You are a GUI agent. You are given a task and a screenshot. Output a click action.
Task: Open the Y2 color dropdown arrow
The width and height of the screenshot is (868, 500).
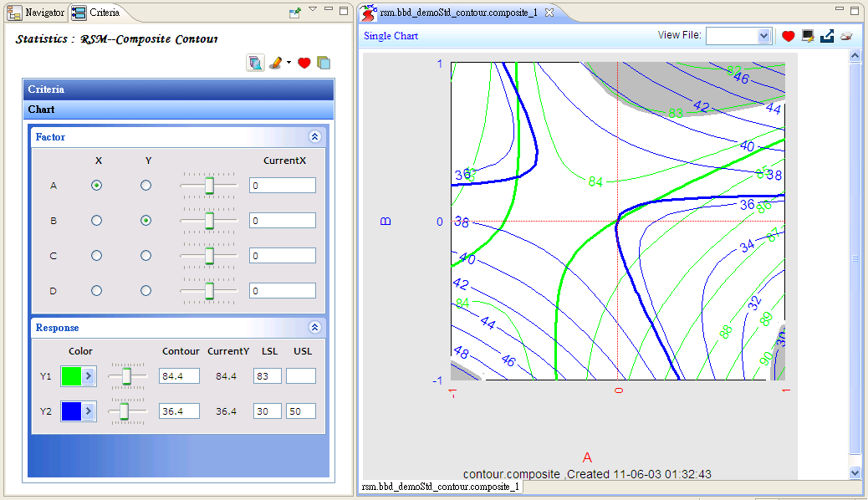(89, 411)
